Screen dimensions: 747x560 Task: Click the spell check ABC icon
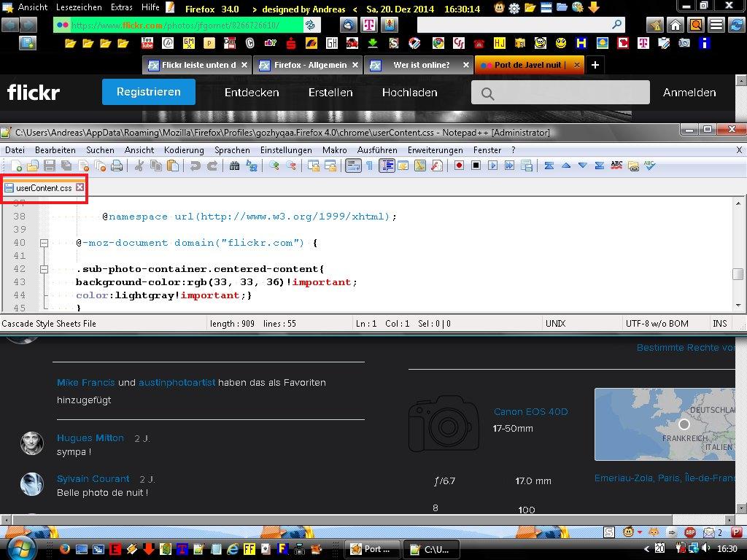[x=616, y=166]
